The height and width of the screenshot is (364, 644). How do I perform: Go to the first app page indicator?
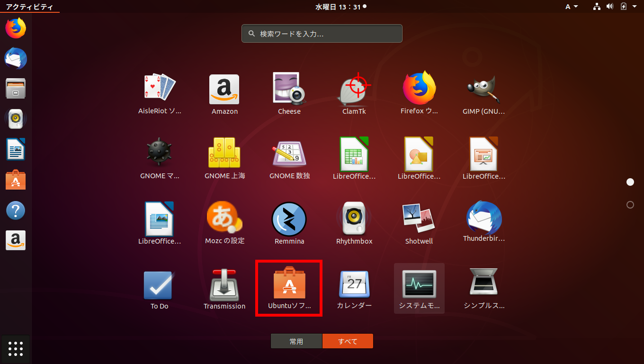point(630,182)
